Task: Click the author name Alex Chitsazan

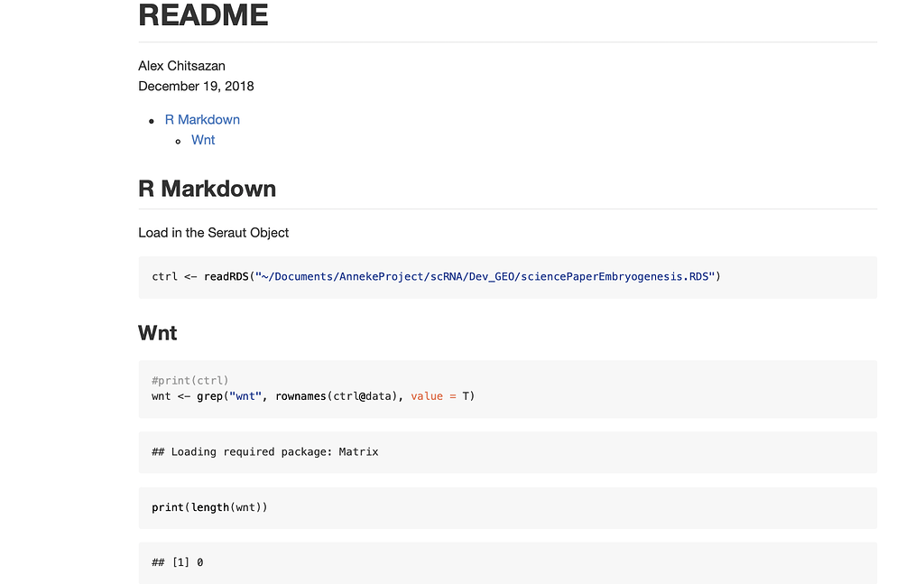Action: (x=180, y=65)
